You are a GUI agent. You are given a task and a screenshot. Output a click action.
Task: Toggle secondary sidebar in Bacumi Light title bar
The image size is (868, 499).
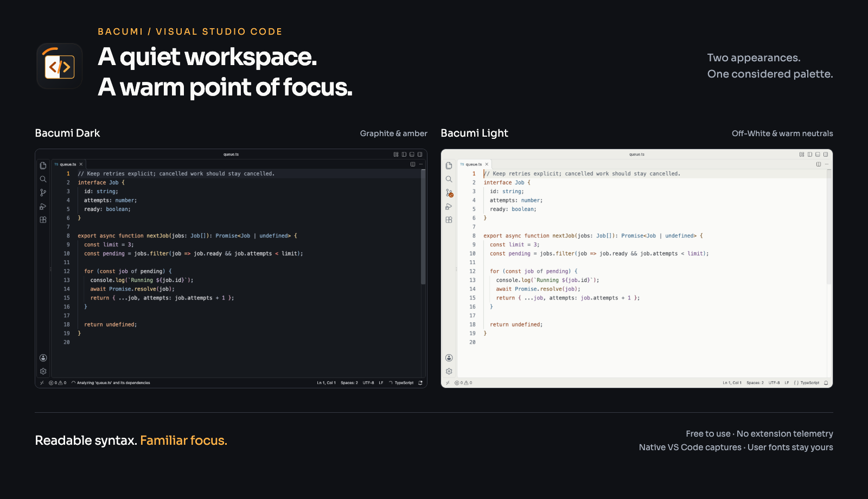tap(826, 155)
